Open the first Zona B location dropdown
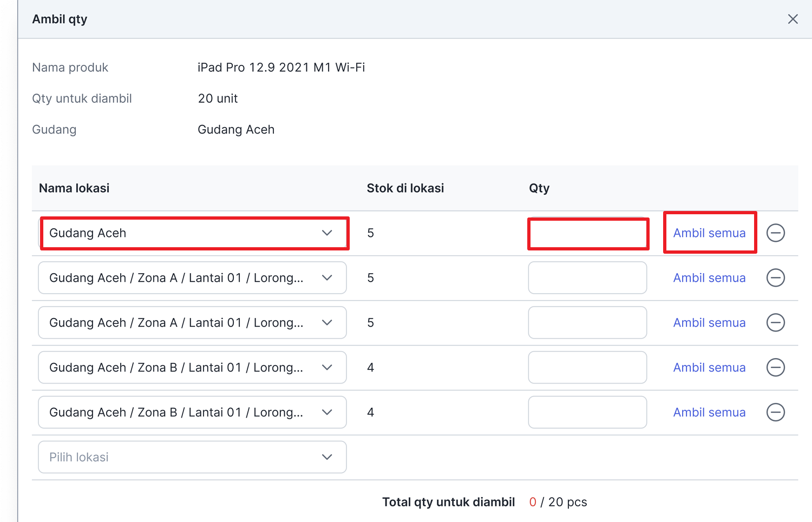Image resolution: width=812 pixels, height=522 pixels. click(192, 368)
